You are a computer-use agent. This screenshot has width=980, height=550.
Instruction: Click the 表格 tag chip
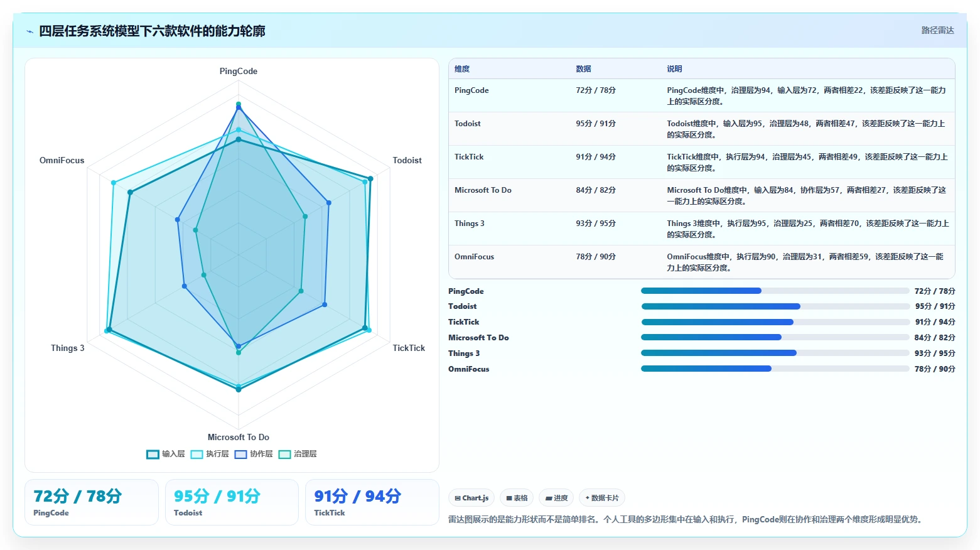(517, 498)
